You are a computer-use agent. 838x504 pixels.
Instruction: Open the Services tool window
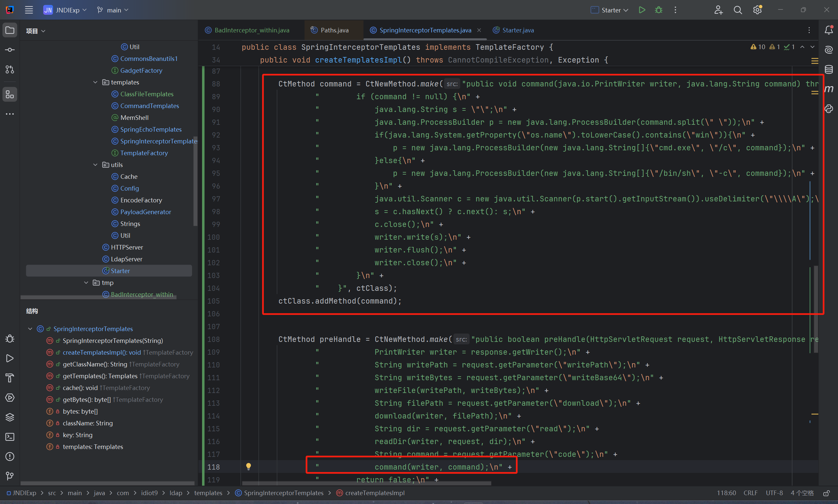(x=10, y=397)
